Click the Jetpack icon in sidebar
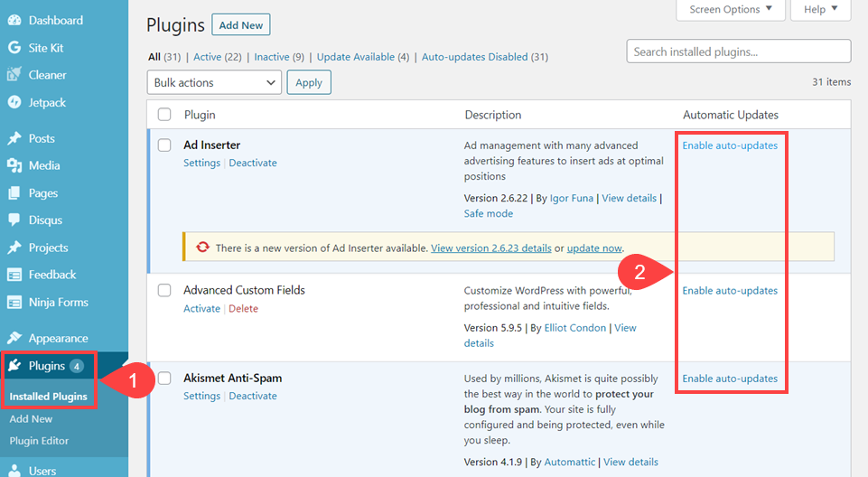Viewport: 868px width, 477px height. (x=14, y=102)
